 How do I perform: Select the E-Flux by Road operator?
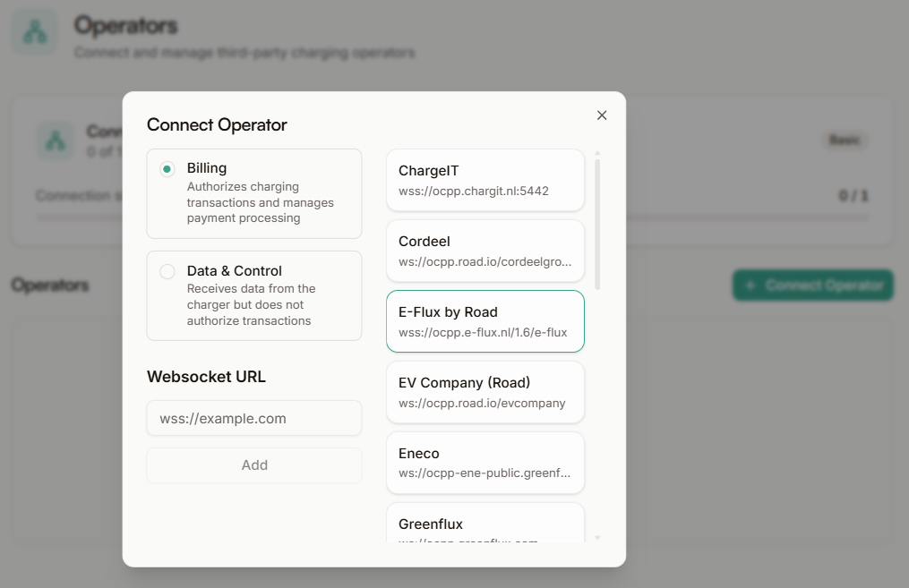(x=485, y=321)
